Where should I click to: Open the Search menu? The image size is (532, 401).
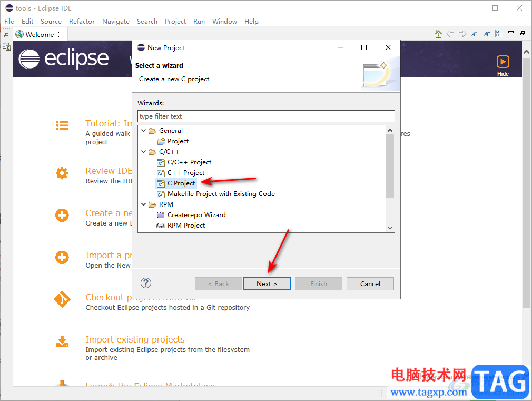tap(147, 22)
